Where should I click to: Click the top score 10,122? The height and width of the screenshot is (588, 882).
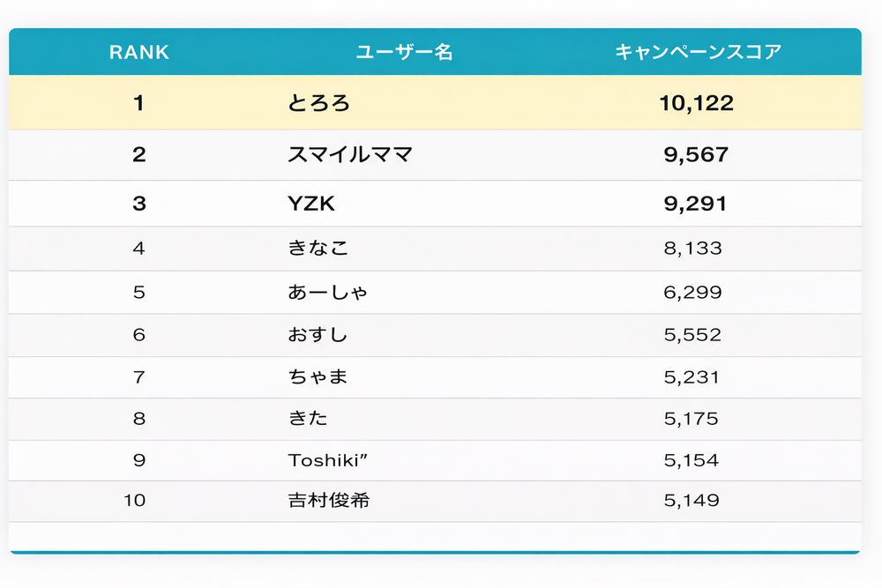[x=696, y=103]
